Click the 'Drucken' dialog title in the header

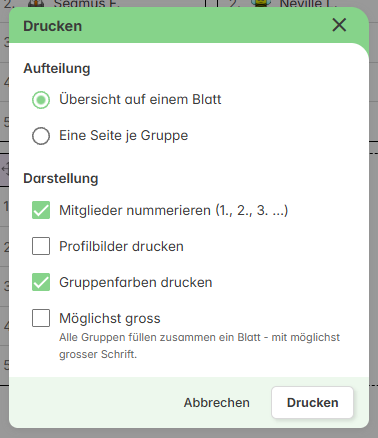point(53,26)
